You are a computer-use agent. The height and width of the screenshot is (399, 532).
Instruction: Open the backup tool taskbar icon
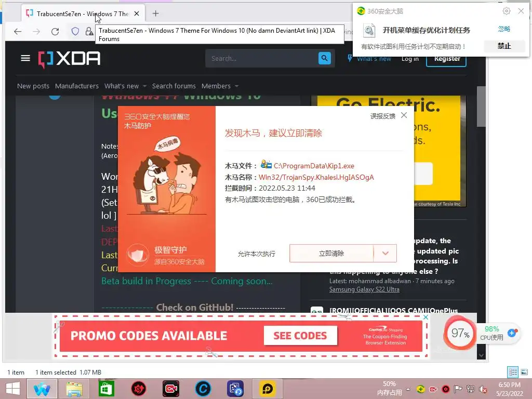235,389
